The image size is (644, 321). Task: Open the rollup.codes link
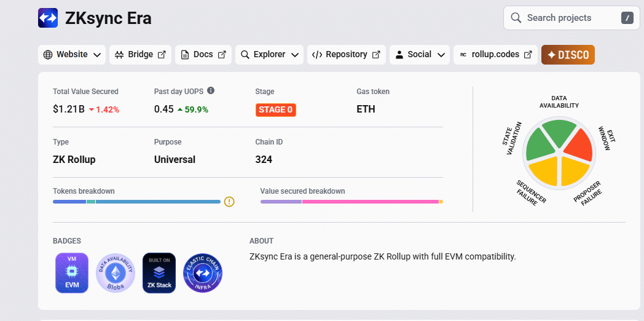click(495, 55)
